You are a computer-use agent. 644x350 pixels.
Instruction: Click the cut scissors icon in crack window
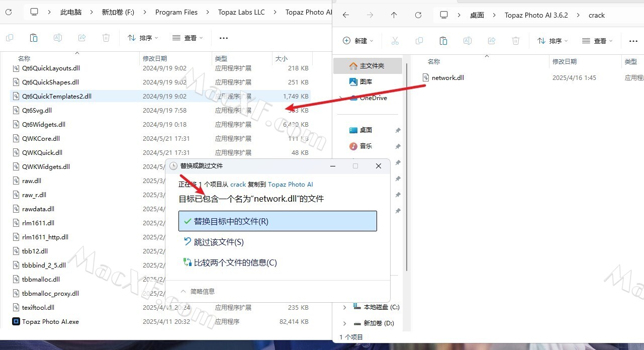[395, 41]
